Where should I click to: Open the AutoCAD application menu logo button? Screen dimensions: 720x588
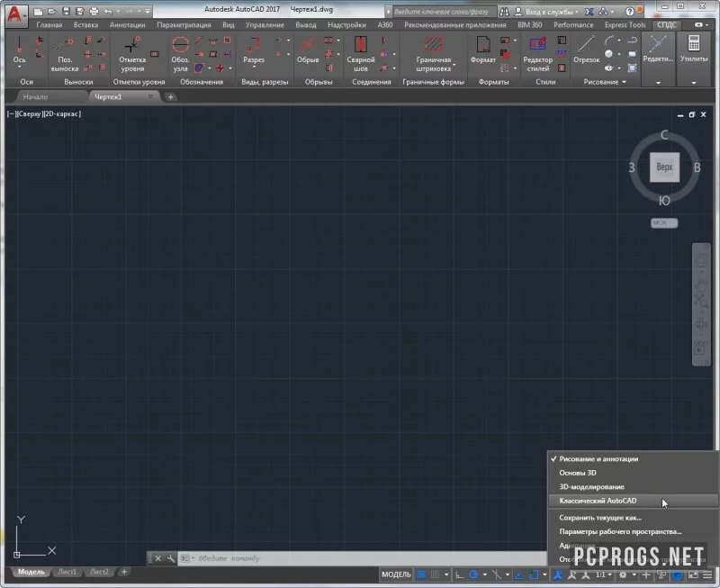15,14
